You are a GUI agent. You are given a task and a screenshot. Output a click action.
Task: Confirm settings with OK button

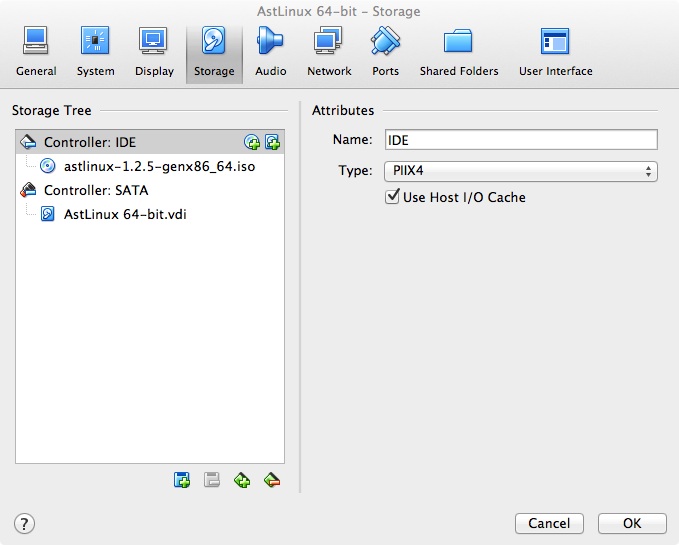coord(632,523)
